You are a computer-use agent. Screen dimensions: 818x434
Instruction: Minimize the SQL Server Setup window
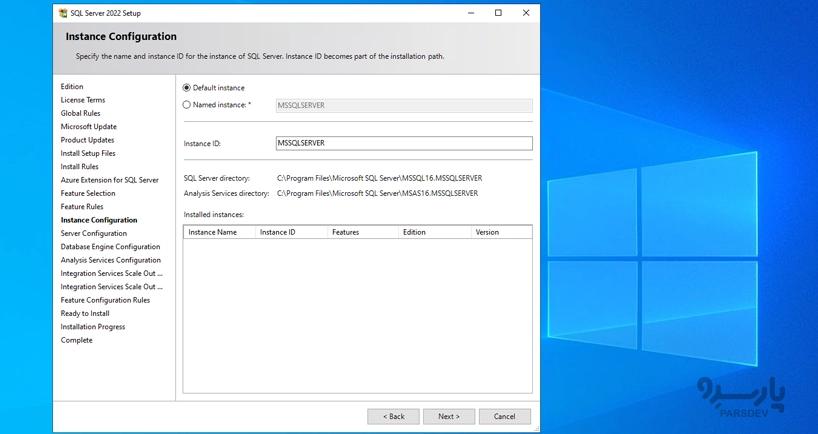(x=470, y=13)
